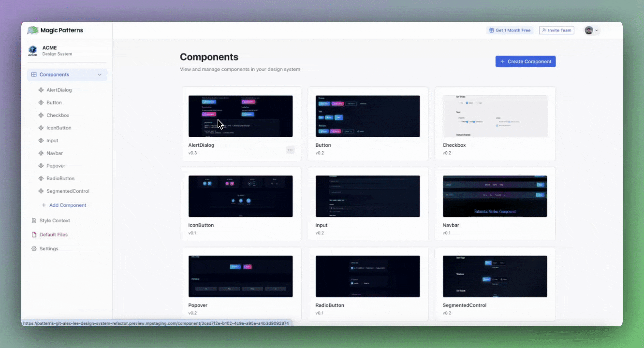644x348 pixels.
Task: Click the Magic Patterns logo icon
Action: pos(32,30)
